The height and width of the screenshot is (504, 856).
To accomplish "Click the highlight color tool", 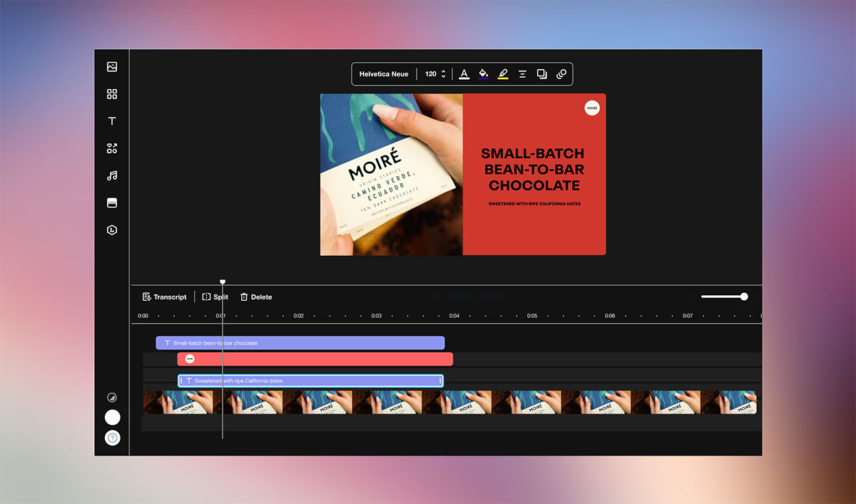I will click(x=503, y=73).
